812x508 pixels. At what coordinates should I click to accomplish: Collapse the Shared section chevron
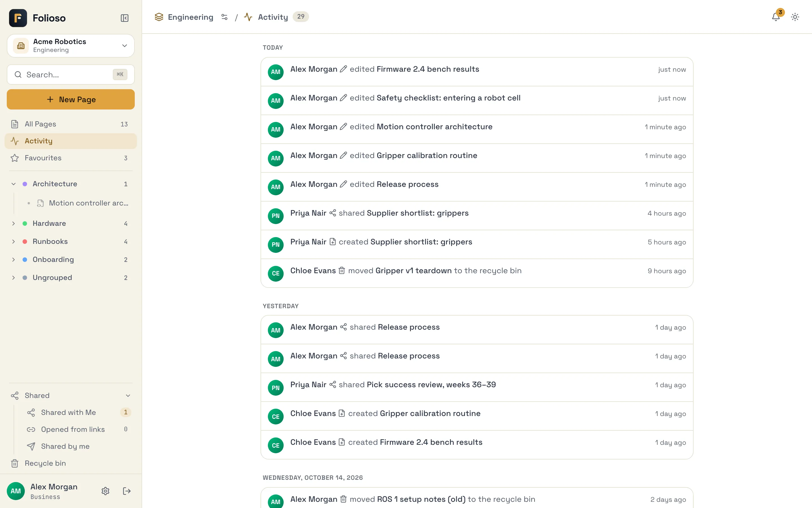coord(128,395)
